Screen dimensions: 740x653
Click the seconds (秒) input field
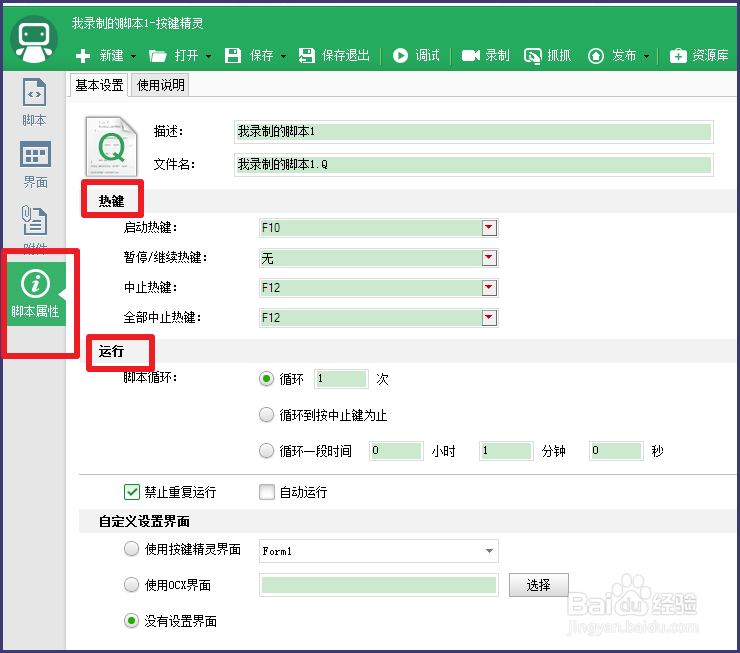pyautogui.click(x=616, y=451)
